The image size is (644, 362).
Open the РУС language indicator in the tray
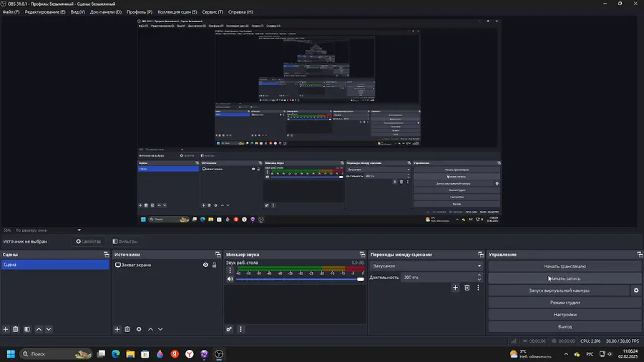click(590, 354)
